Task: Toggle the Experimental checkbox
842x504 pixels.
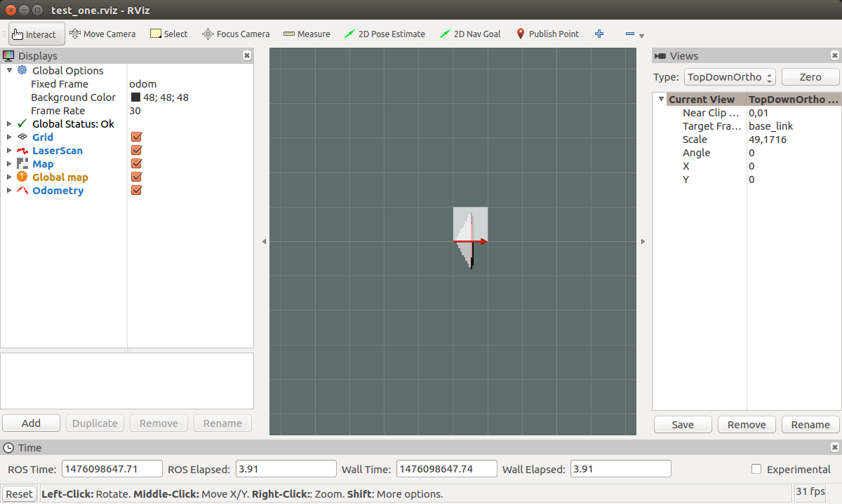Action: (x=756, y=469)
